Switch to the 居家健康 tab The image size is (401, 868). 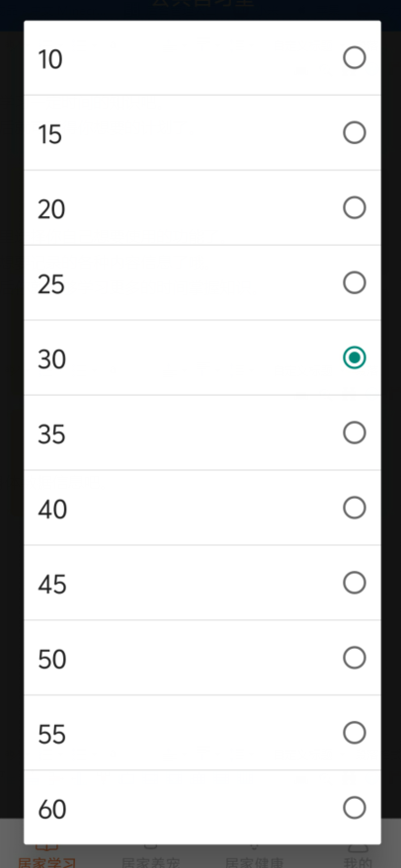coord(254,861)
